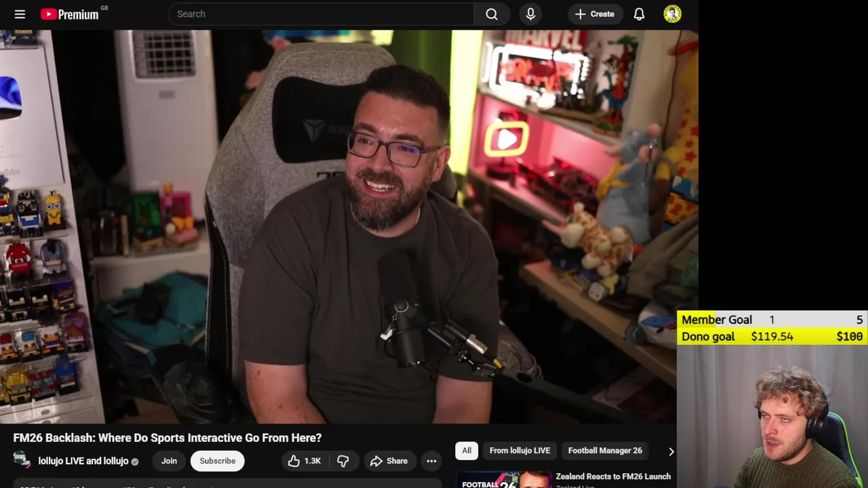The width and height of the screenshot is (868, 488).
Task: Click the Join membership button
Action: coord(169,461)
